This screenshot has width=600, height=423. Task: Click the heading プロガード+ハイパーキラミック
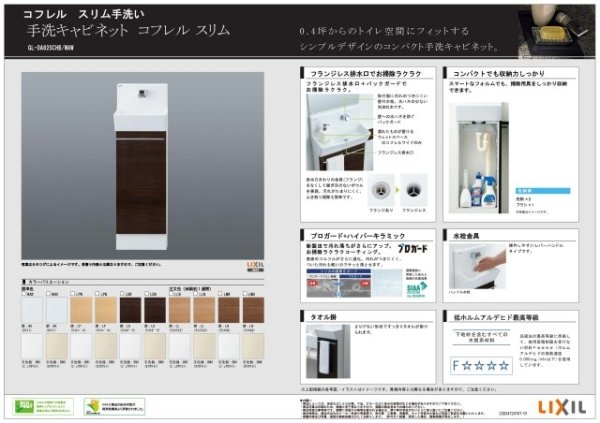[x=357, y=236]
